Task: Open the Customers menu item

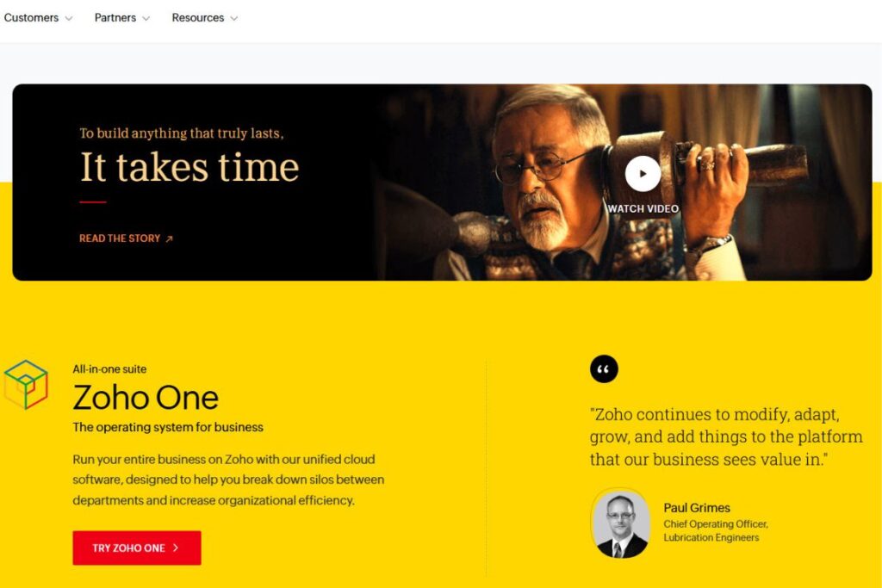Action: tap(31, 18)
